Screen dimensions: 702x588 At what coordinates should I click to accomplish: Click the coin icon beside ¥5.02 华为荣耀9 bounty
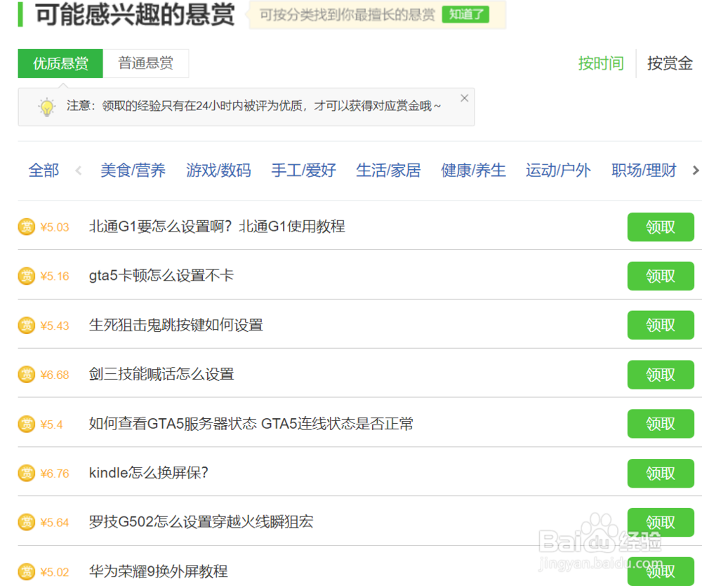click(x=27, y=572)
